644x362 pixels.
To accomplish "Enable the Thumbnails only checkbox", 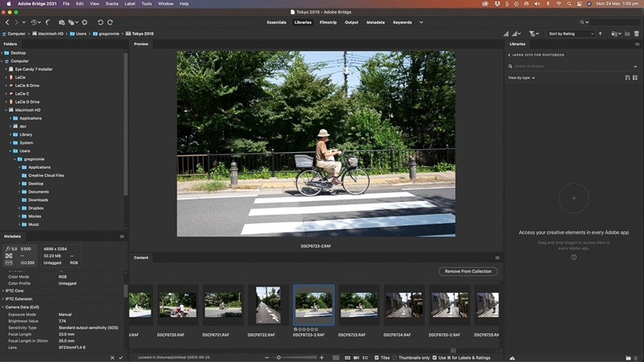I will [394, 358].
